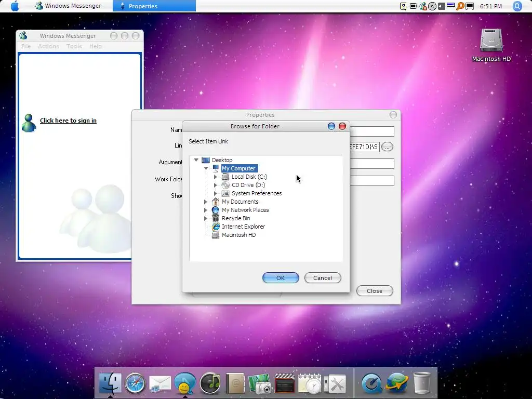Click the menu bar clock 6:51 PM

[x=490, y=6]
